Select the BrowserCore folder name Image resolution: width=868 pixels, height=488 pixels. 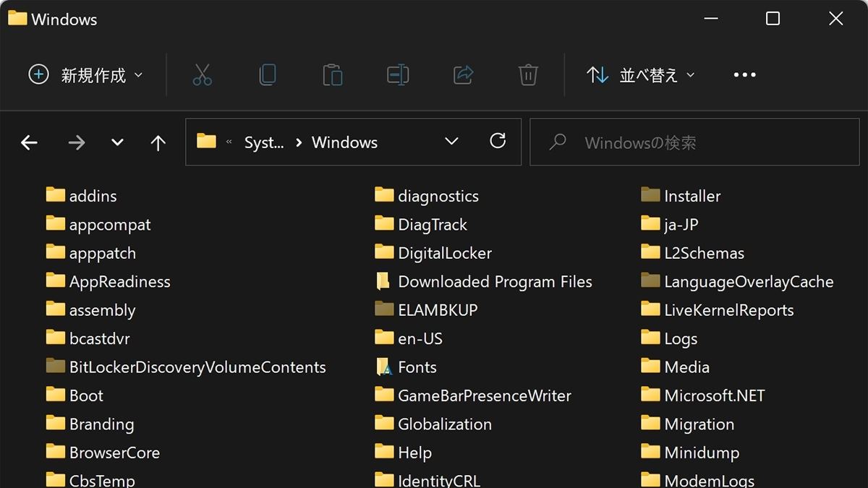114,453
